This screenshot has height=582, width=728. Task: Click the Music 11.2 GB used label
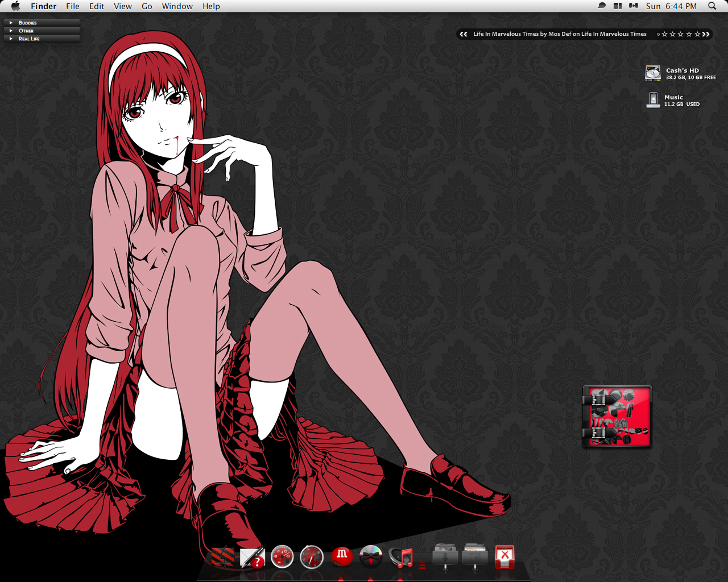click(682, 101)
